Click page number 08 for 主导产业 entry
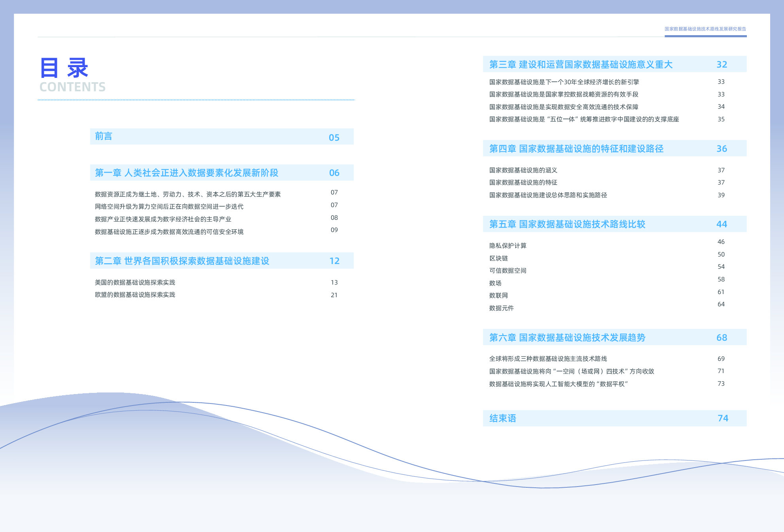Viewport: 784px width, 532px height. tap(334, 217)
